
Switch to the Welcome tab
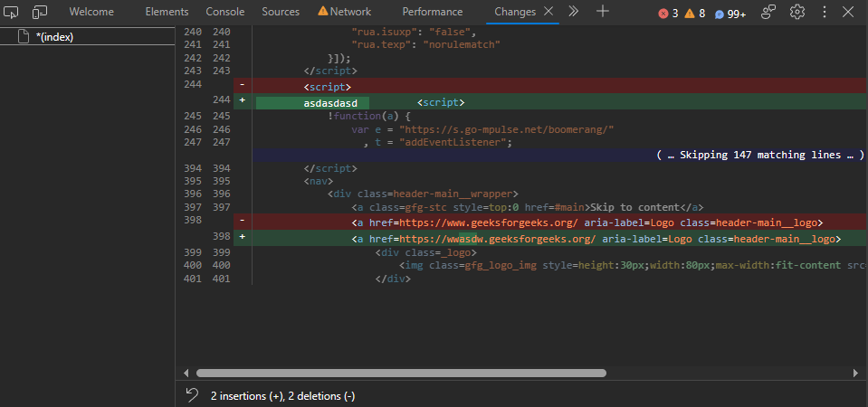click(x=91, y=12)
